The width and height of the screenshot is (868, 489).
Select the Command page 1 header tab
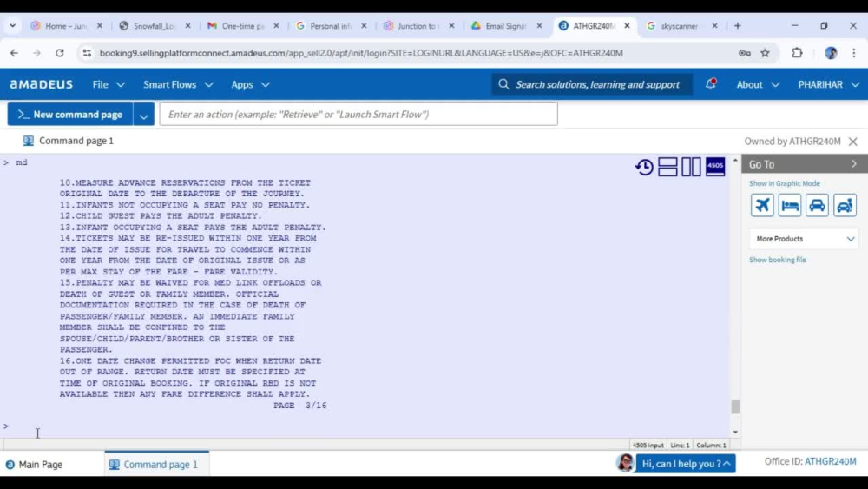69,141
